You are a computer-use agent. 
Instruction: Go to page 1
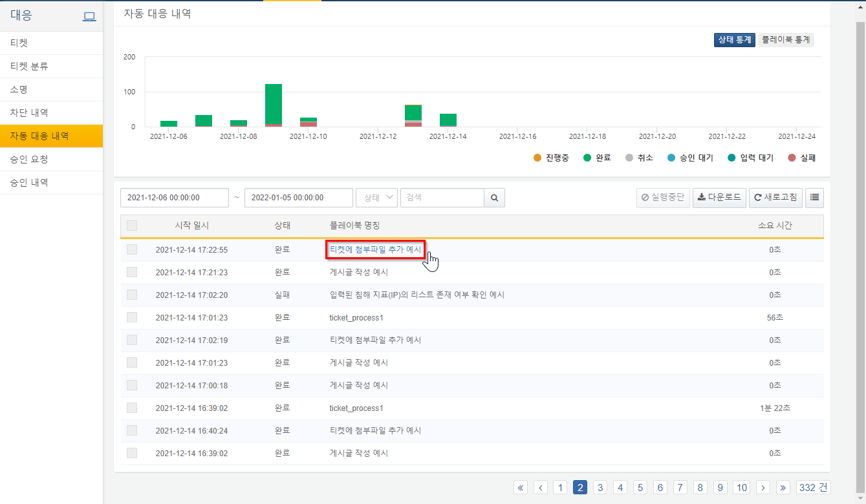click(x=561, y=487)
